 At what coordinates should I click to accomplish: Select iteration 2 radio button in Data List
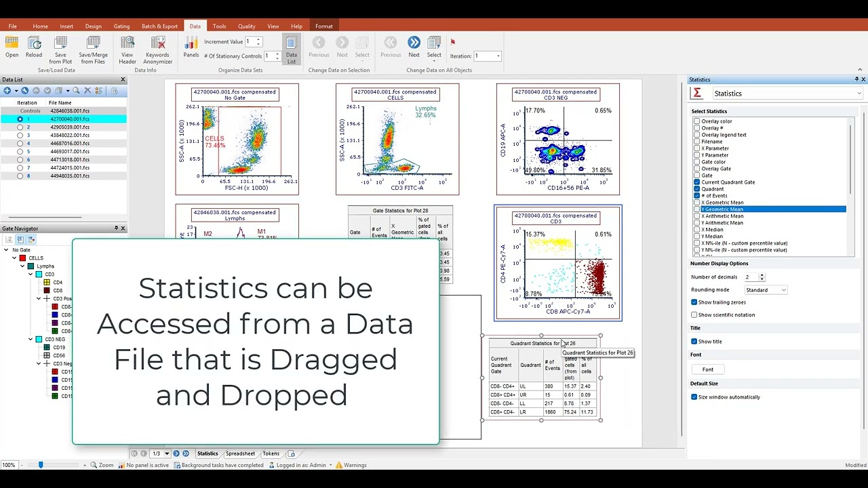coord(20,127)
